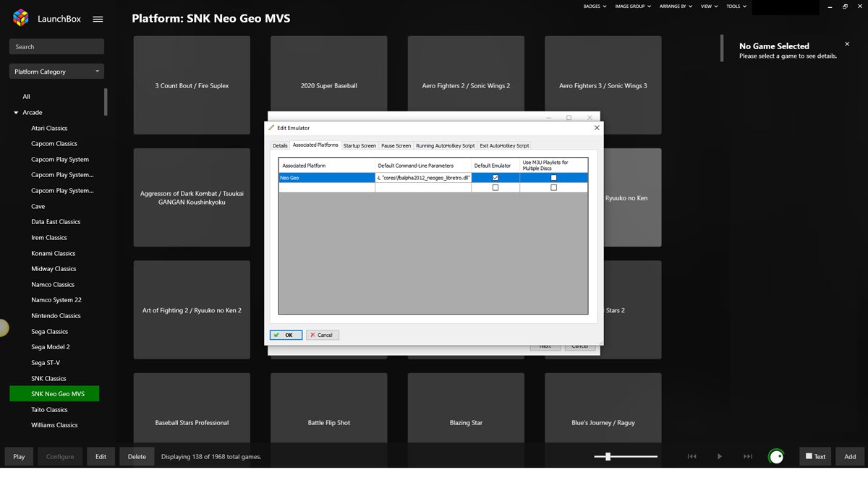Select the 3 Count Bout game tile

tap(192, 85)
